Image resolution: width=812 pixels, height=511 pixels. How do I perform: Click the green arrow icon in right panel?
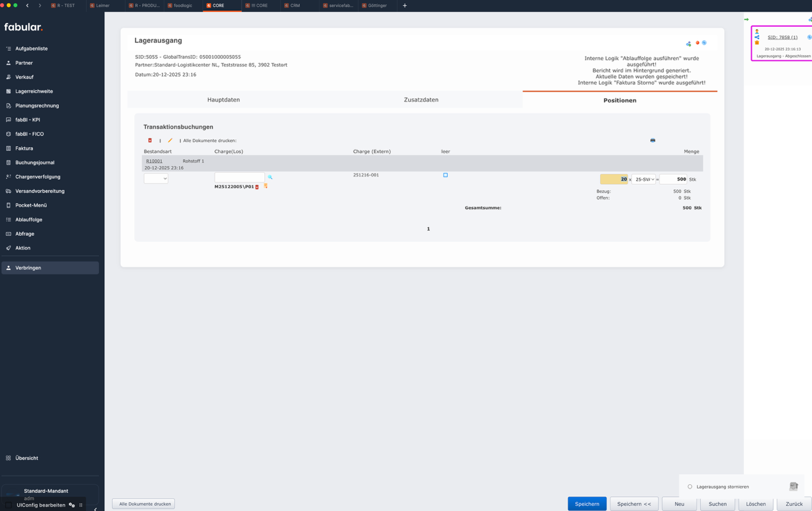pyautogui.click(x=746, y=19)
